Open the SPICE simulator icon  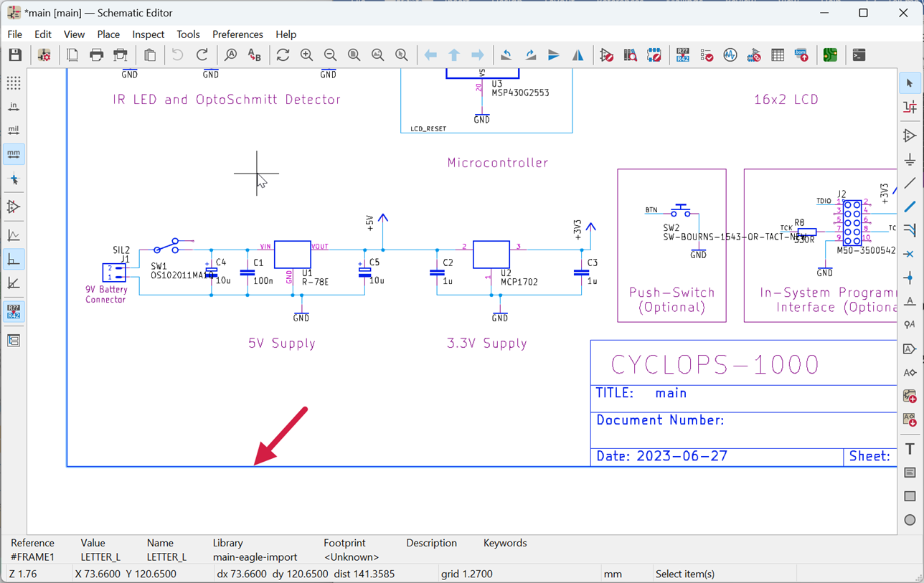[730, 55]
